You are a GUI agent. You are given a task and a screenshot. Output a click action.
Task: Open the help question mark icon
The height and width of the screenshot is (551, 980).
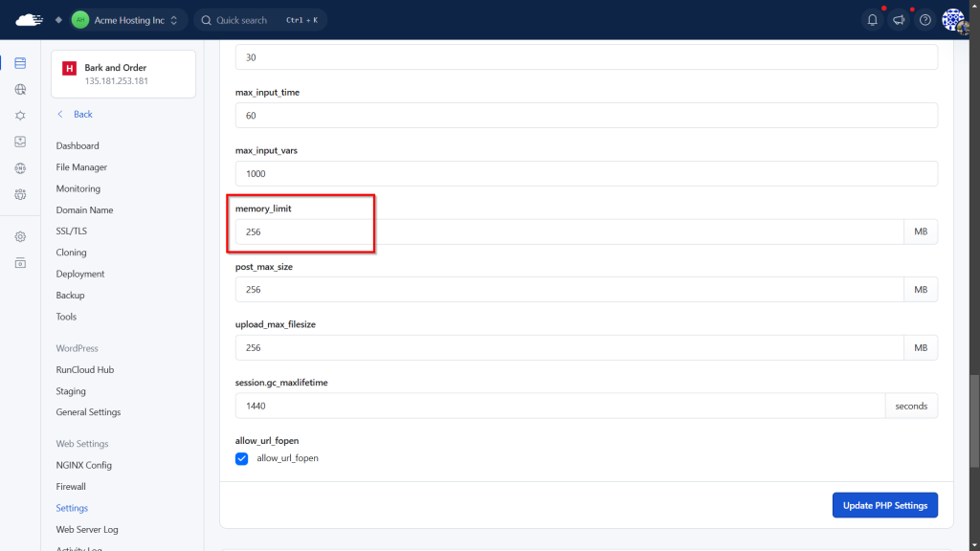924,20
